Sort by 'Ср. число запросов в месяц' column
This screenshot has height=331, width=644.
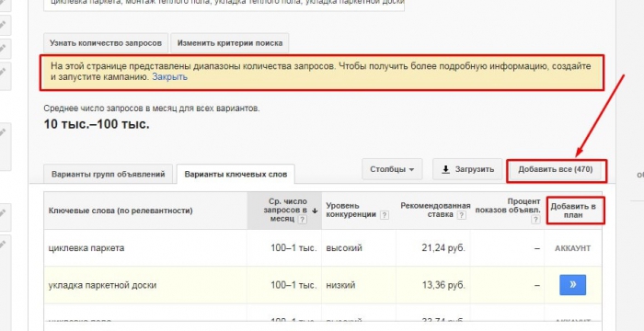coord(284,211)
